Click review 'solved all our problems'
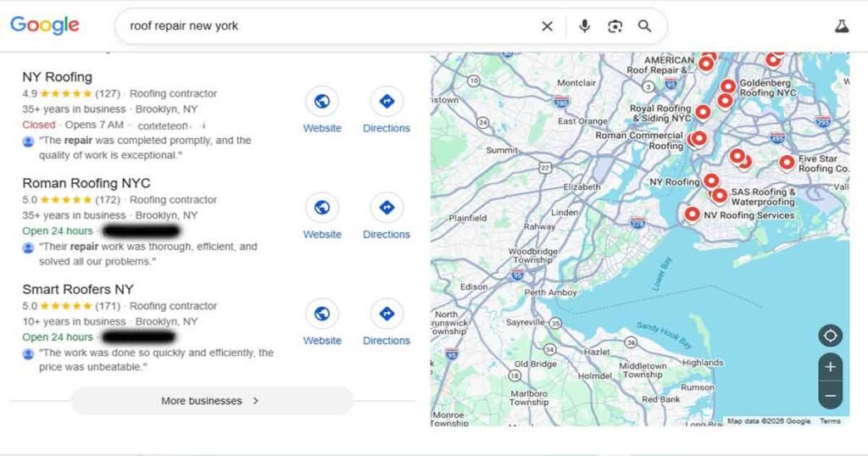Screen dimensions: 868x456 click(x=97, y=261)
